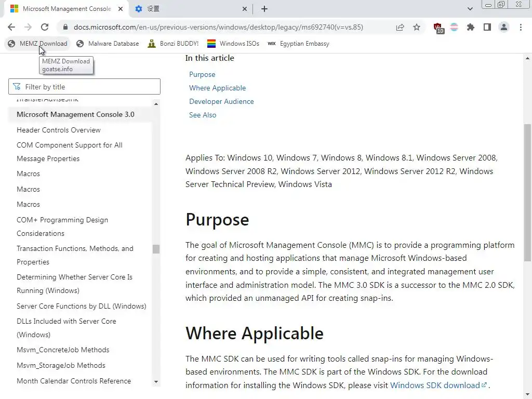532x399 pixels.
Task: Jump to Where Applicable section link
Action: pyautogui.click(x=217, y=88)
